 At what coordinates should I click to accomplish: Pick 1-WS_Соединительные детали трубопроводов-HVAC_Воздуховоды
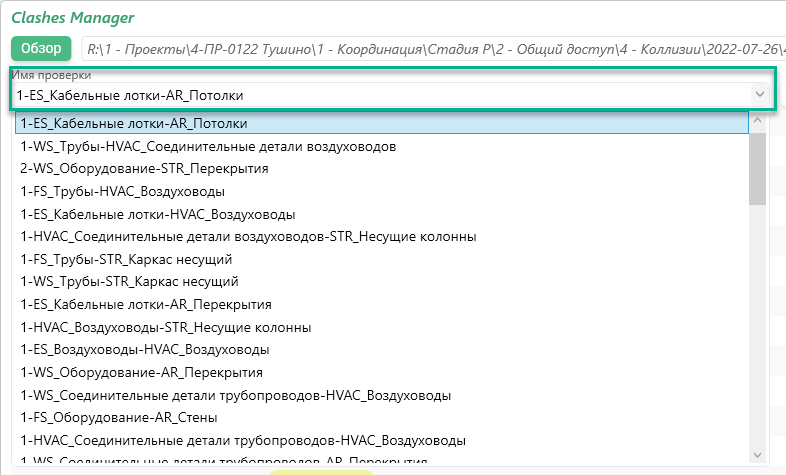pos(382,396)
